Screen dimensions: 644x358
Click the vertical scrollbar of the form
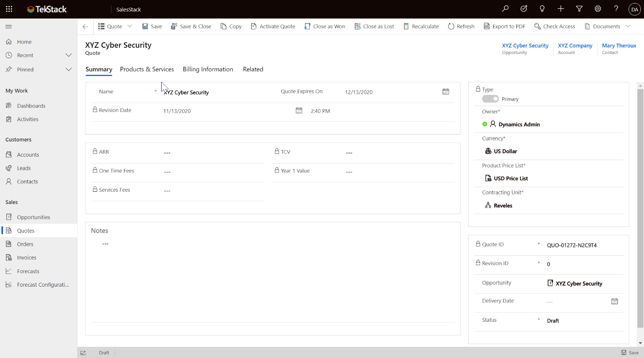point(640,208)
